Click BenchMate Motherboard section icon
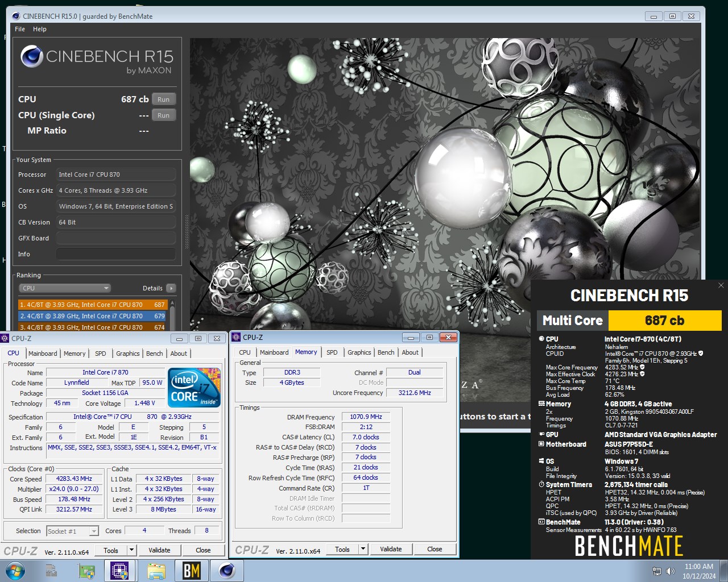This screenshot has width=728, height=582. 541,444
